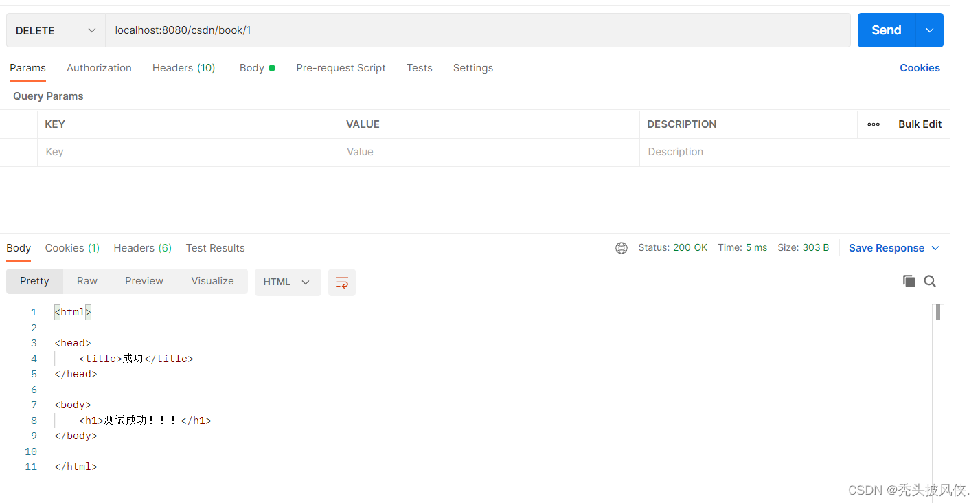Search the response with the magnifier icon
This screenshot has width=980, height=503.
[930, 281]
